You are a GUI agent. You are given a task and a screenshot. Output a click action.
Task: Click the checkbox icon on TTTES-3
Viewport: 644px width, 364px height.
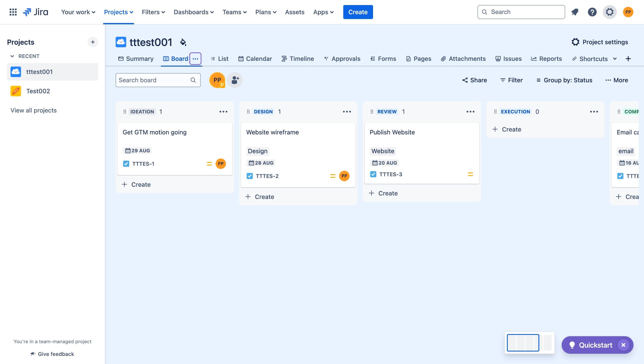coord(373,174)
